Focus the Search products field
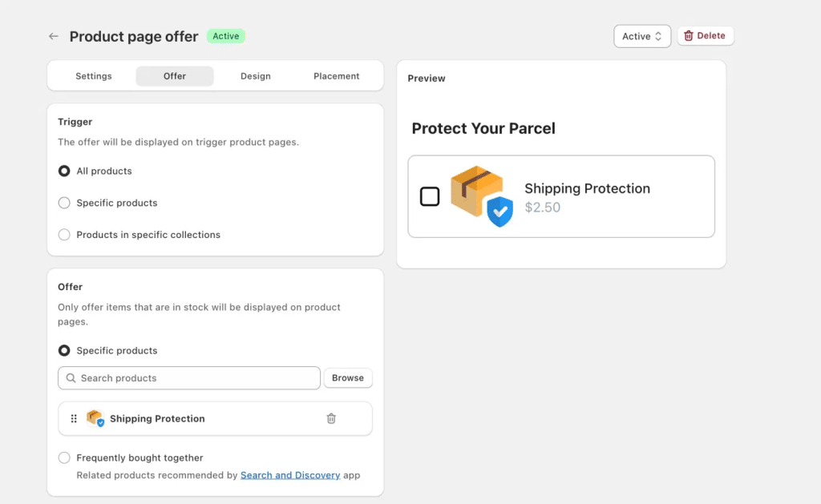The width and height of the screenshot is (821, 504). [x=189, y=378]
